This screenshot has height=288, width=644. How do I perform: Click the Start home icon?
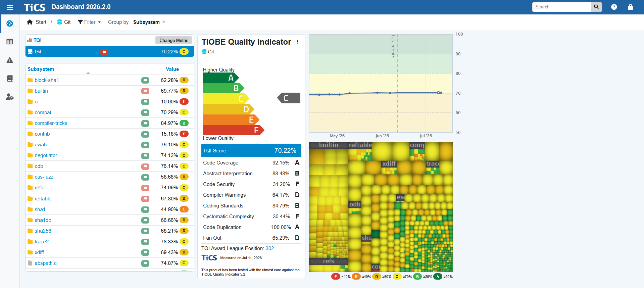point(30,22)
